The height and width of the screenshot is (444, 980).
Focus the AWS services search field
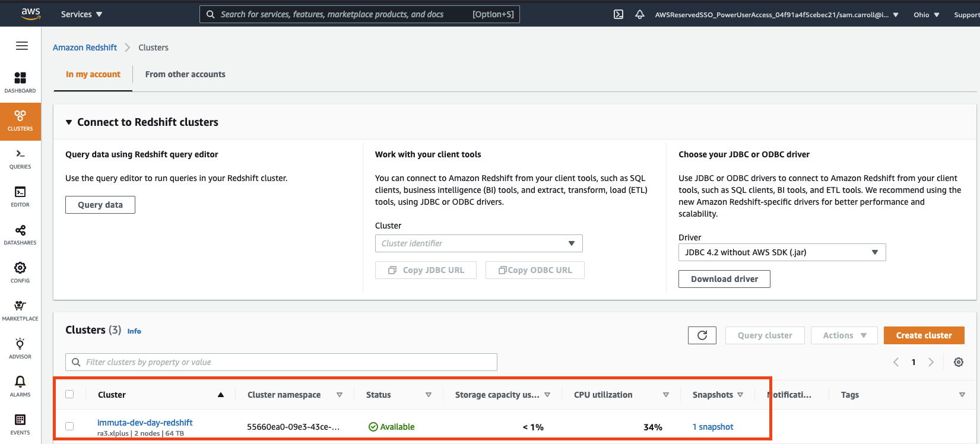[x=359, y=14]
